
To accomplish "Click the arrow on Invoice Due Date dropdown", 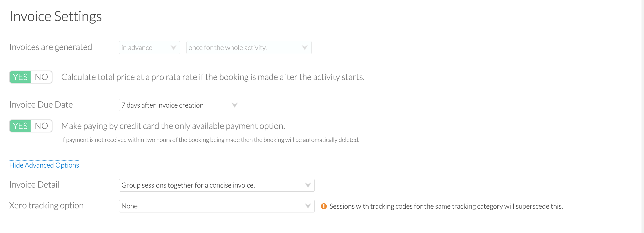I will 235,105.
